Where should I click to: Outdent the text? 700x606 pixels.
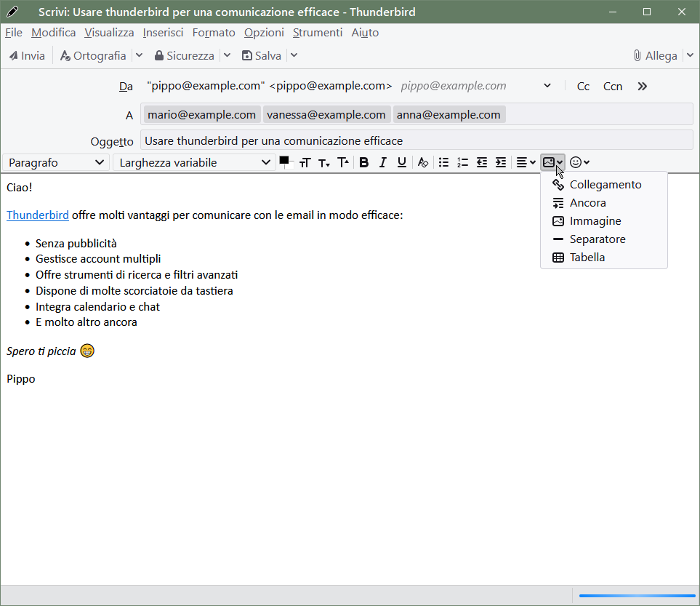(x=482, y=163)
